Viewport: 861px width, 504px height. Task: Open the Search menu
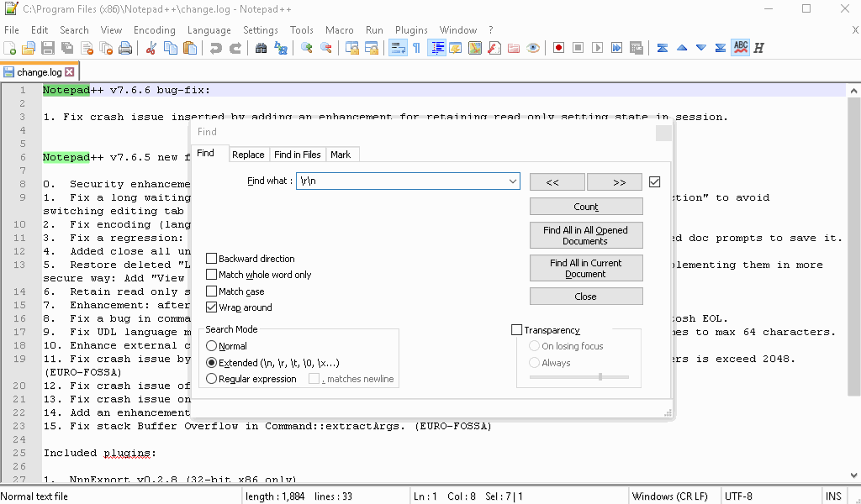pyautogui.click(x=74, y=29)
